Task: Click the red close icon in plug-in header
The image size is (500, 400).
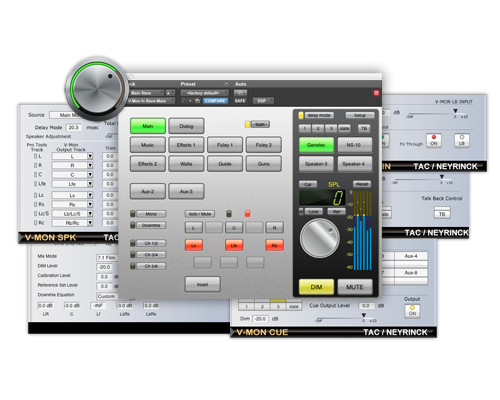Action: 376,93
